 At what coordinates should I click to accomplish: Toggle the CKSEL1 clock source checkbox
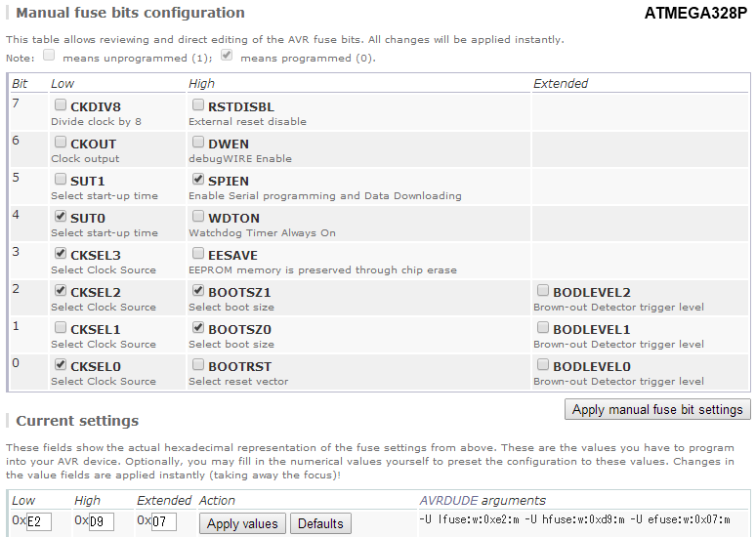click(61, 328)
